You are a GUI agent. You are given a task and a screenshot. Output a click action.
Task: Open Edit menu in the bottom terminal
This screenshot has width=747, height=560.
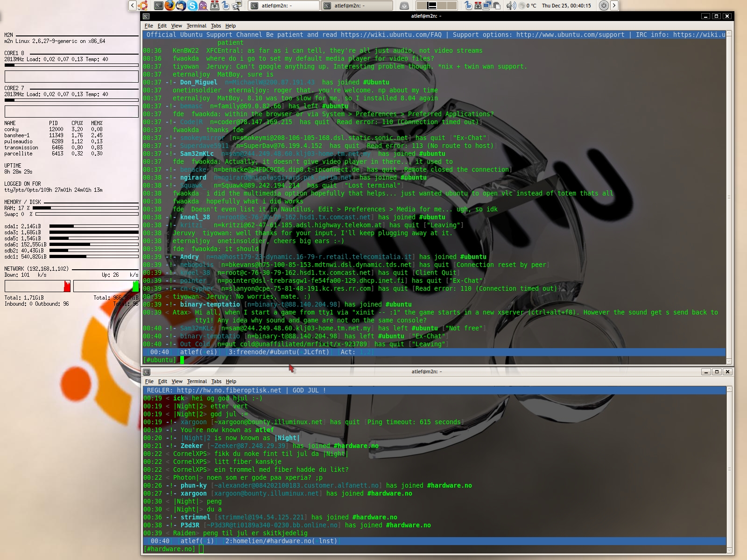pyautogui.click(x=162, y=381)
